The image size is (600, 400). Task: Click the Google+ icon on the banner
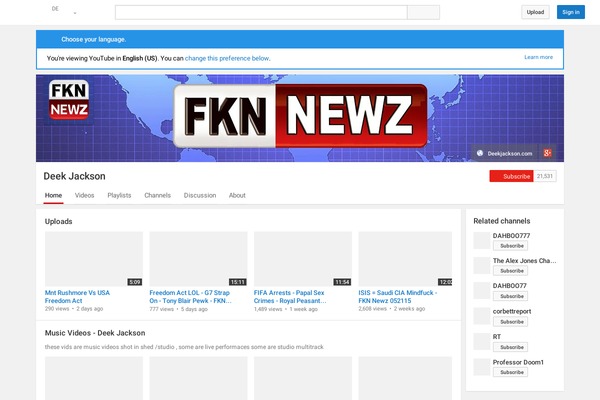[547, 153]
